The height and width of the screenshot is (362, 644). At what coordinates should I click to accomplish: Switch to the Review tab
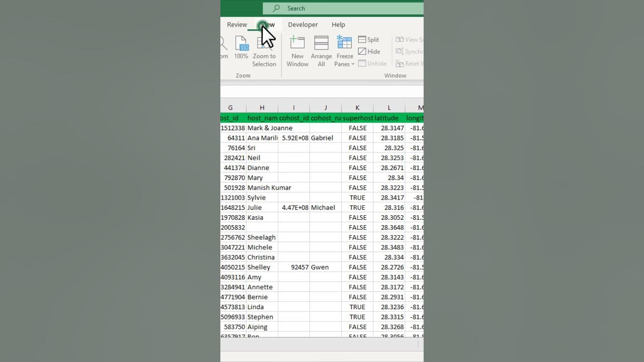pos(237,24)
